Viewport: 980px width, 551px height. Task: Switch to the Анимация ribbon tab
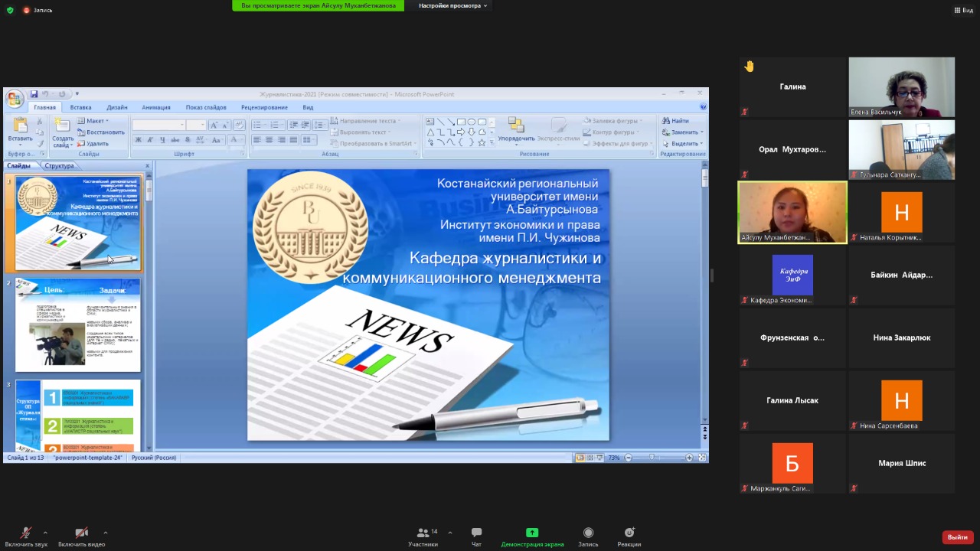[x=156, y=107]
